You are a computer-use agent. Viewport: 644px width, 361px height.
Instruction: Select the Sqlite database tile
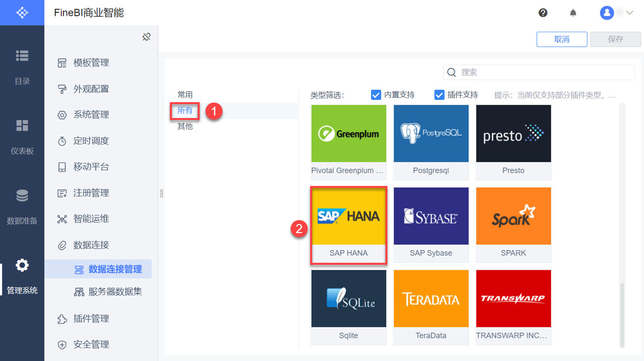[x=349, y=307]
